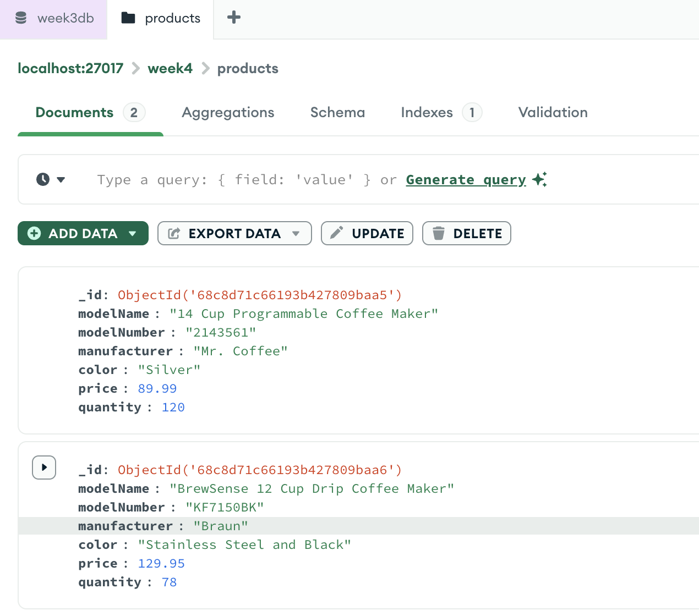Viewport: 699px width, 616px height.
Task: Expand the BrewSense document fields
Action: click(44, 468)
